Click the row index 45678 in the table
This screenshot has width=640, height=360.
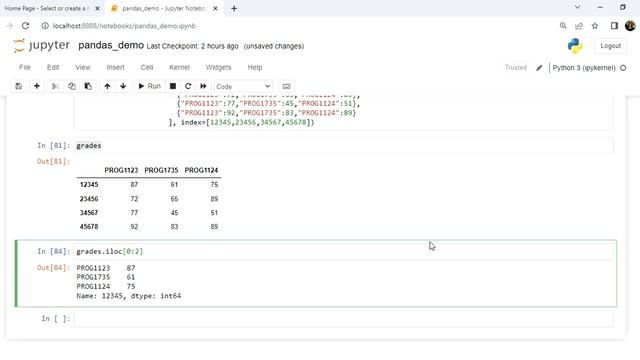pos(89,227)
